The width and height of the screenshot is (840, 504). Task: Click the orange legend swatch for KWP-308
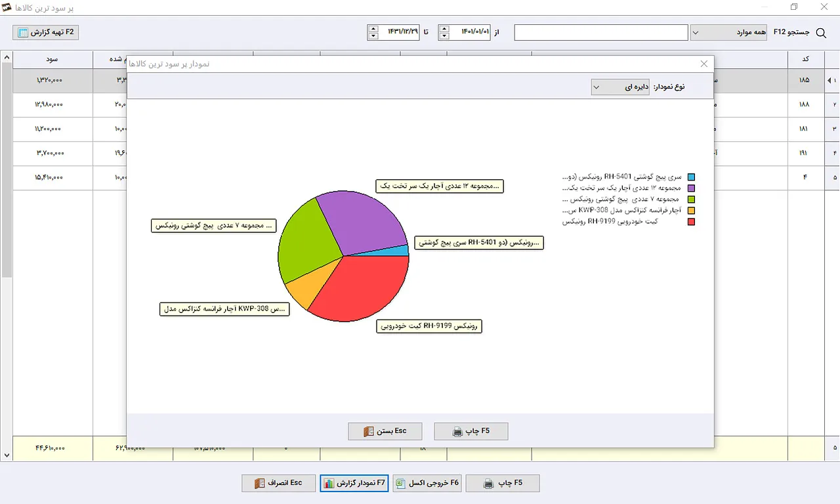(691, 211)
